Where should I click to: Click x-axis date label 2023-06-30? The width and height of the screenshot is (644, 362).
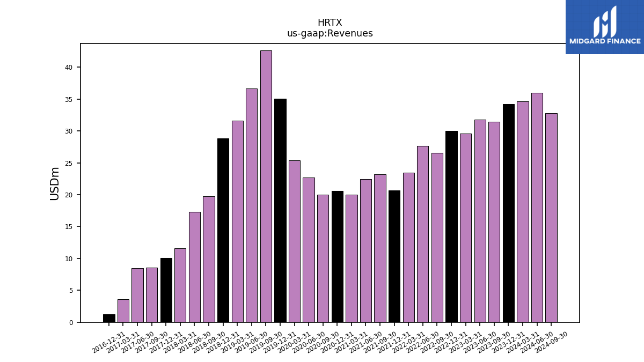[480, 342]
